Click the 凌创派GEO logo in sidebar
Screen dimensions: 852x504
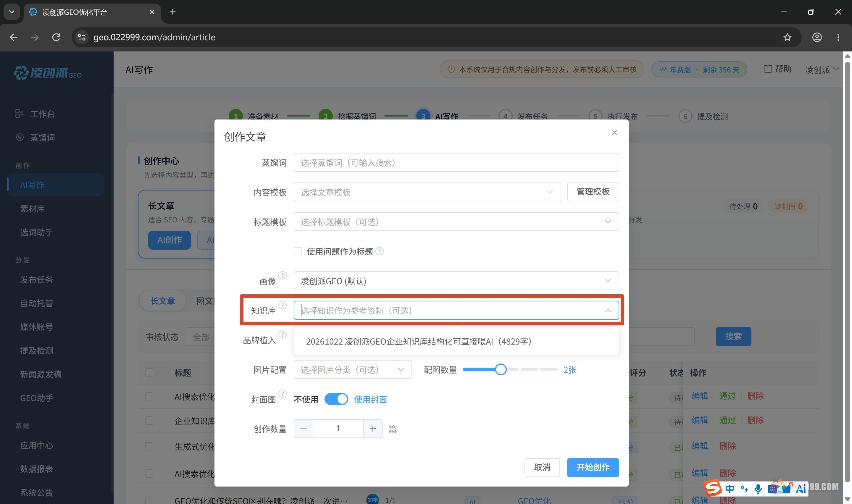point(48,73)
